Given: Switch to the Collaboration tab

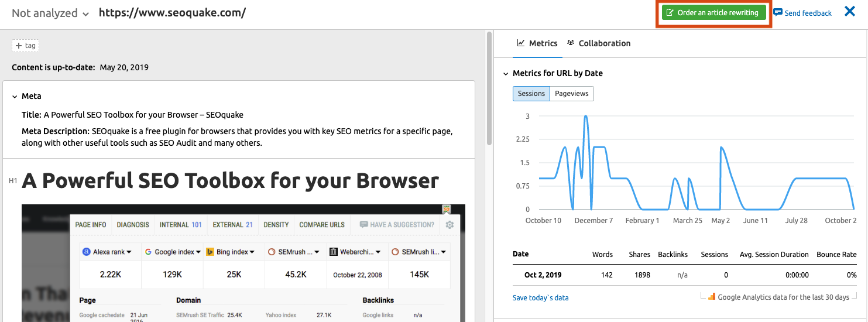Looking at the screenshot, I should pyautogui.click(x=599, y=43).
